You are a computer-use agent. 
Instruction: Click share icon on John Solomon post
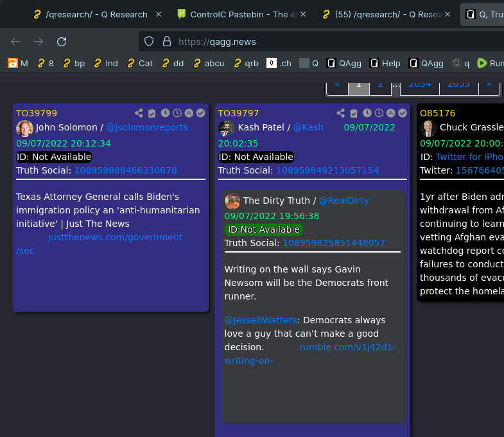coord(139,113)
